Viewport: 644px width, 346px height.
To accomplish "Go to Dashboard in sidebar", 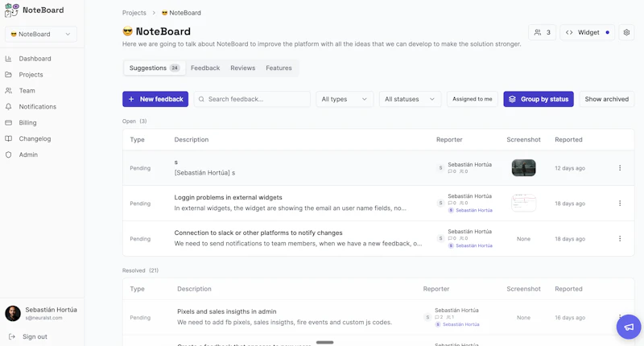I will pos(35,59).
